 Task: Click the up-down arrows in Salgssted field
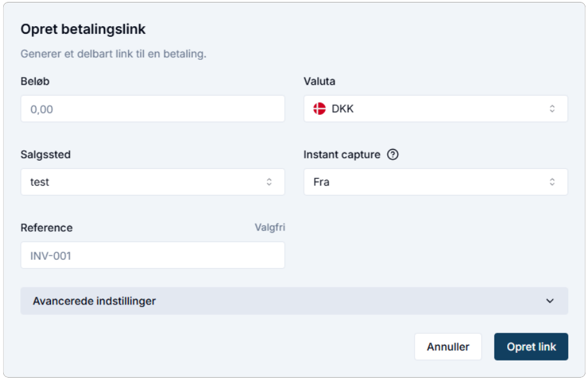point(269,182)
